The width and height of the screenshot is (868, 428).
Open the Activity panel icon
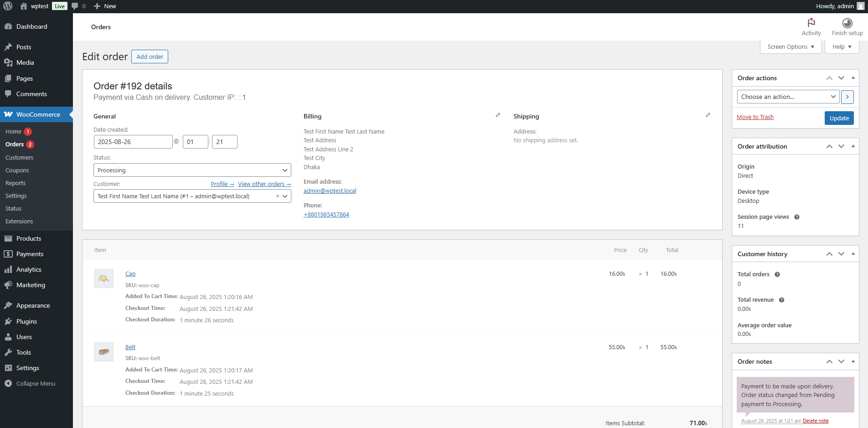click(811, 23)
